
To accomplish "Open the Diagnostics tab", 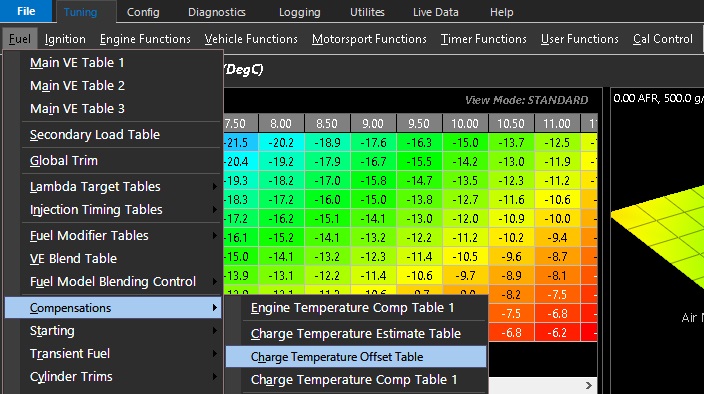I will 216,12.
